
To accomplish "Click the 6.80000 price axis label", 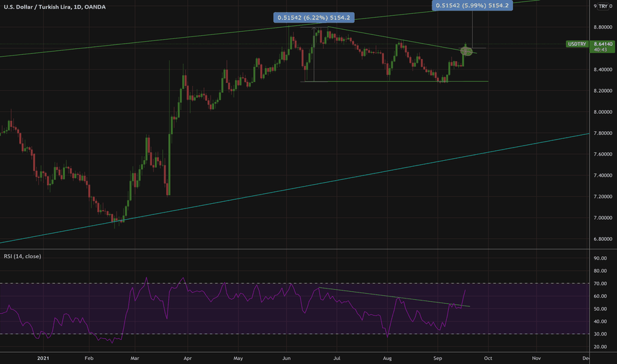I will coord(602,240).
